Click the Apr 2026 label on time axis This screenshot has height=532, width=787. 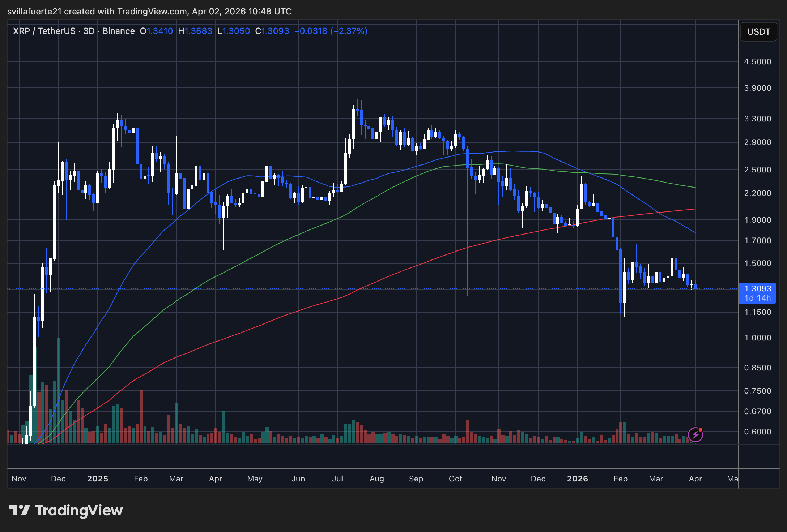coord(695,479)
